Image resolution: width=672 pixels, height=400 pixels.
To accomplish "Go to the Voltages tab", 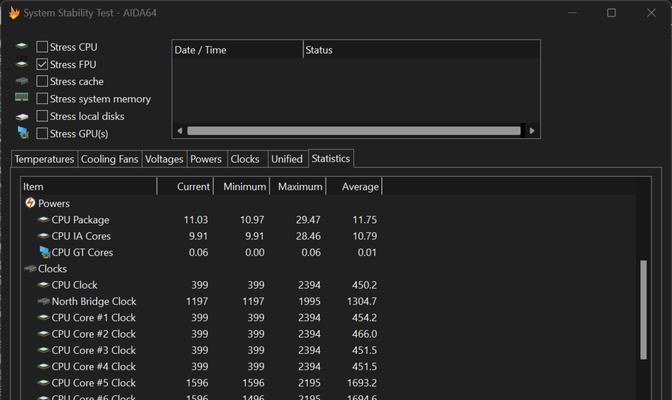I will pyautogui.click(x=164, y=159).
